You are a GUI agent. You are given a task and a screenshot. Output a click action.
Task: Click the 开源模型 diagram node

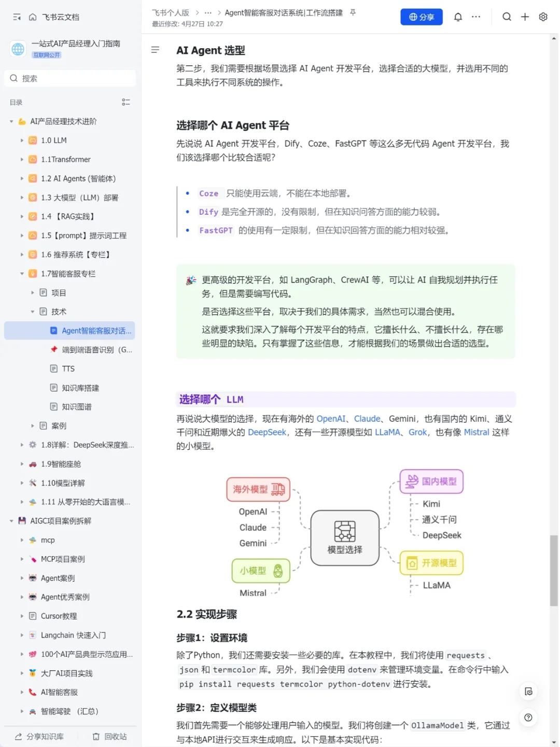click(431, 563)
